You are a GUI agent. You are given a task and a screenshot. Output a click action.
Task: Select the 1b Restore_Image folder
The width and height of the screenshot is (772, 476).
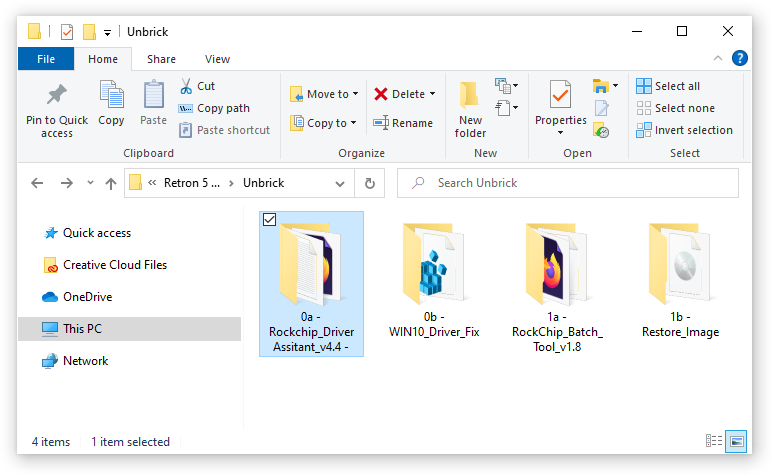click(680, 281)
